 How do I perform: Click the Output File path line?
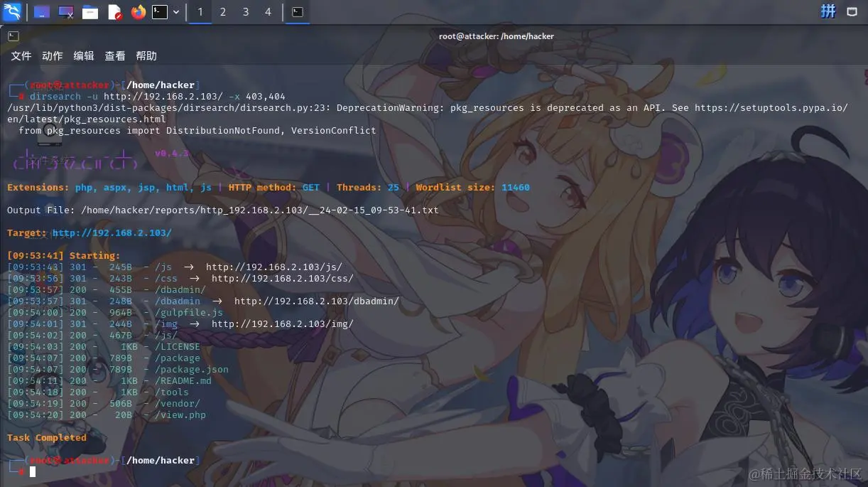(x=223, y=210)
